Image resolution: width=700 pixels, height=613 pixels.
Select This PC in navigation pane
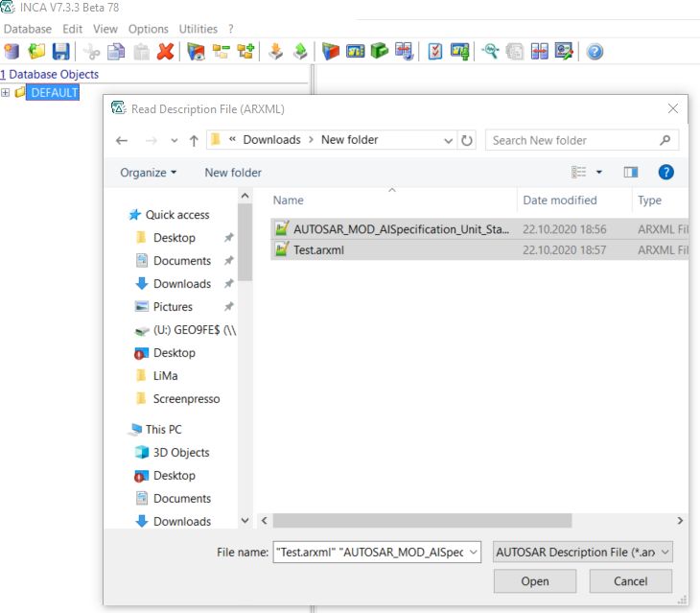163,429
